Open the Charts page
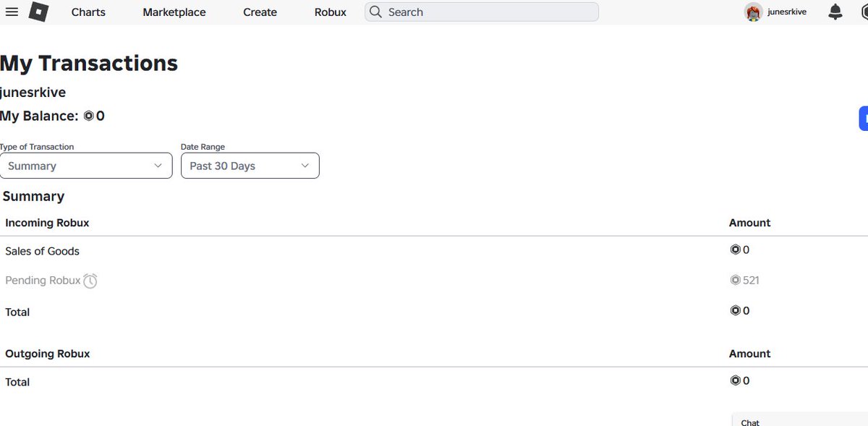This screenshot has height=426, width=868. (x=88, y=12)
